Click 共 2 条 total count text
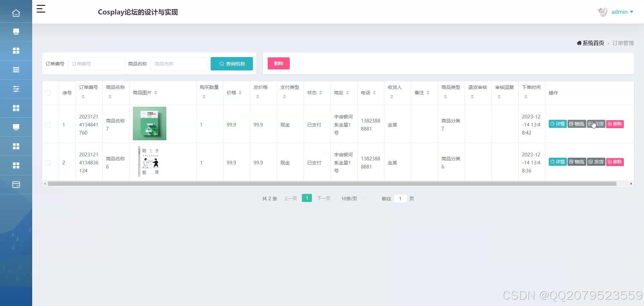This screenshot has width=644, height=306. pos(270,199)
